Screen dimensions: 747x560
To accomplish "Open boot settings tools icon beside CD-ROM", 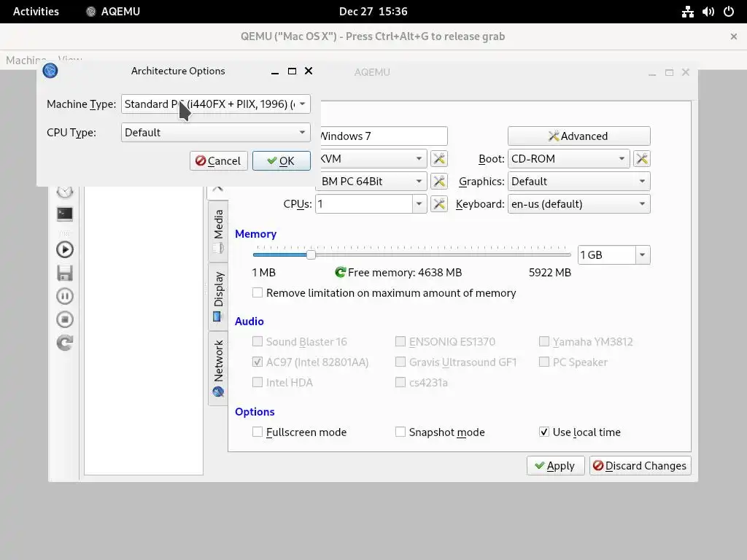I will click(x=642, y=158).
